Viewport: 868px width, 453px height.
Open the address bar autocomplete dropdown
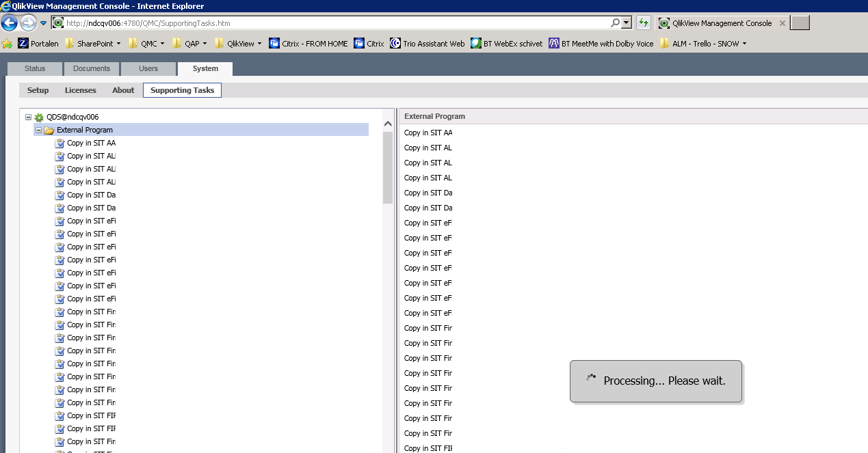627,23
